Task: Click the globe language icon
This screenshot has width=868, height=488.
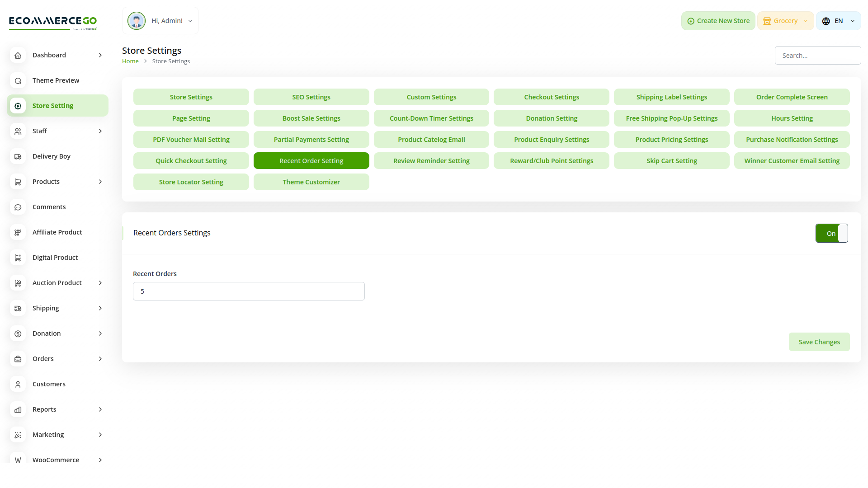Action: point(826,21)
